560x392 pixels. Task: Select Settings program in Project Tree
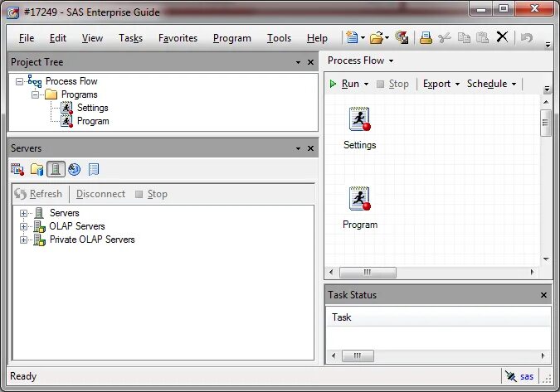92,108
